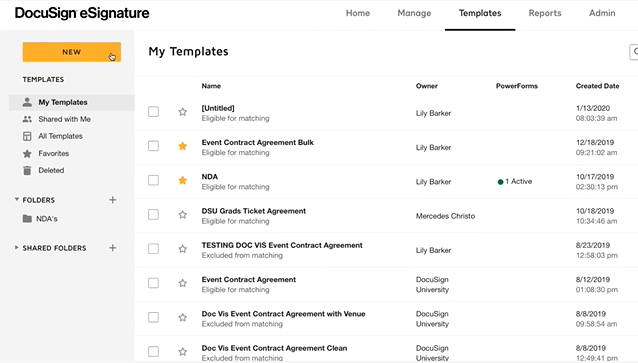The image size is (638, 363).
Task: Check the DSU Grads Ticket Agreement checkbox
Action: (153, 214)
